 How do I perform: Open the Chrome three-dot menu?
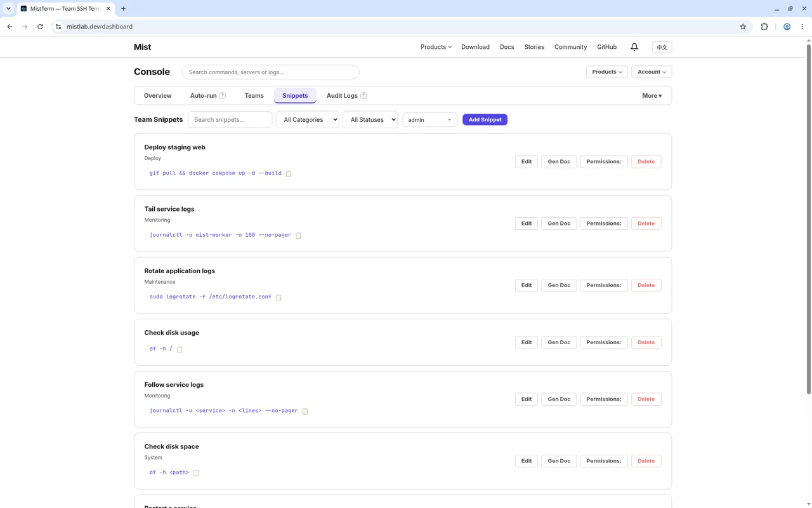pos(803,27)
